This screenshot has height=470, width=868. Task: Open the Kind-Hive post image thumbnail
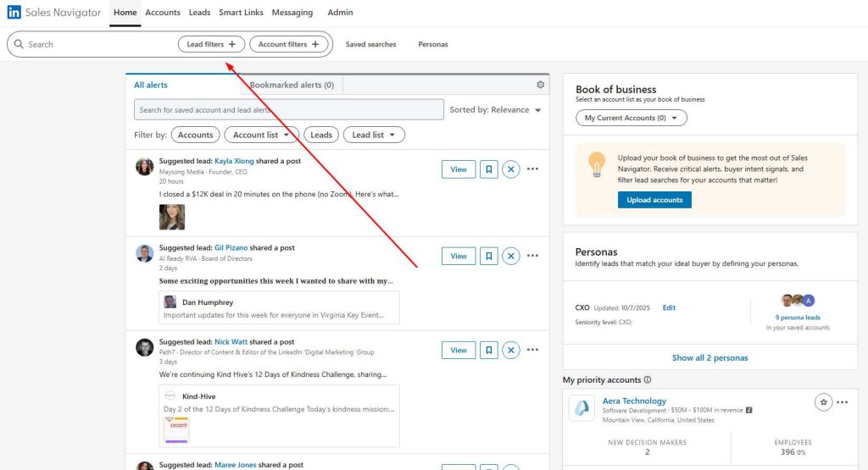(x=177, y=430)
